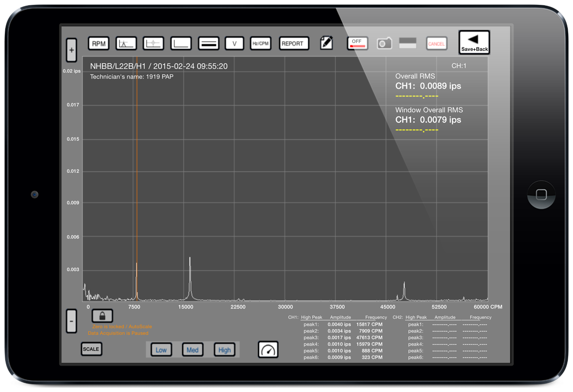Toggle Hz/CPM frequency units
This screenshot has width=573, height=392.
click(261, 44)
